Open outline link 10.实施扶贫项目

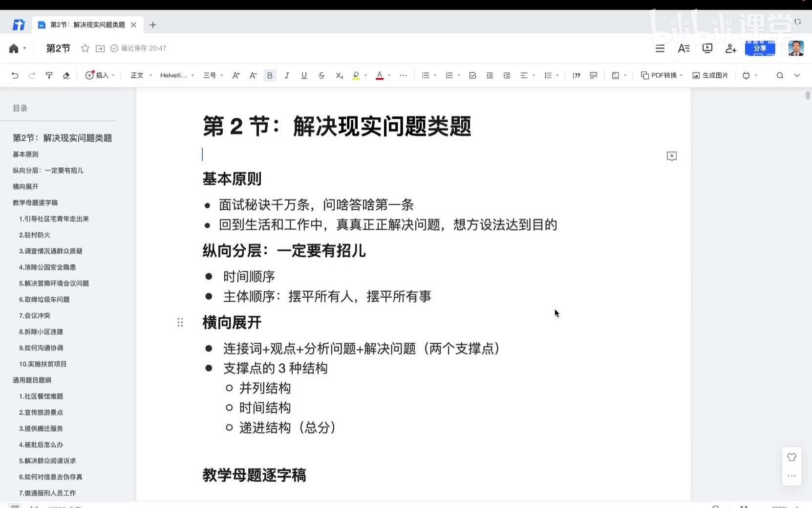click(x=43, y=364)
